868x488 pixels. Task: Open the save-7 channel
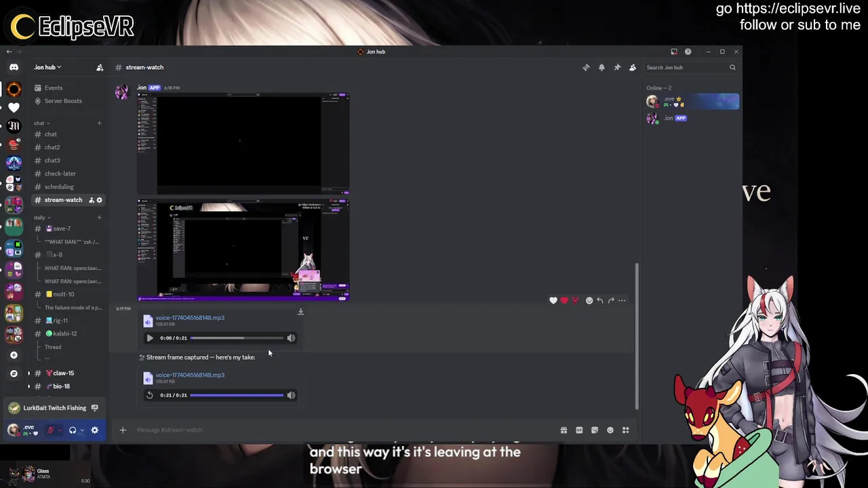(61, 228)
